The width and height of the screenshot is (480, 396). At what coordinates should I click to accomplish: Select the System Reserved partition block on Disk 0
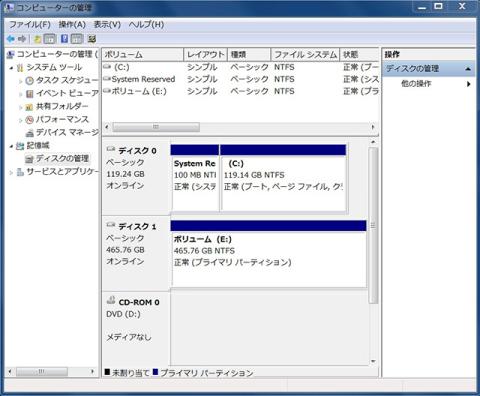[x=195, y=178]
